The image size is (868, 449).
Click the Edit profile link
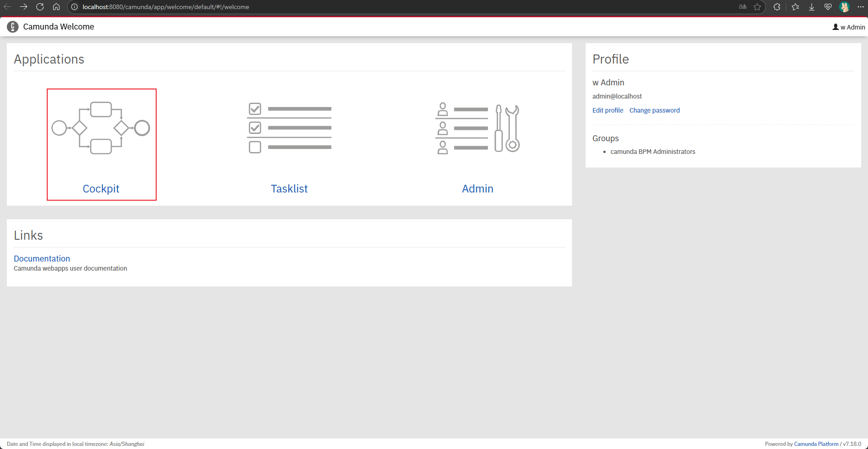tap(607, 110)
